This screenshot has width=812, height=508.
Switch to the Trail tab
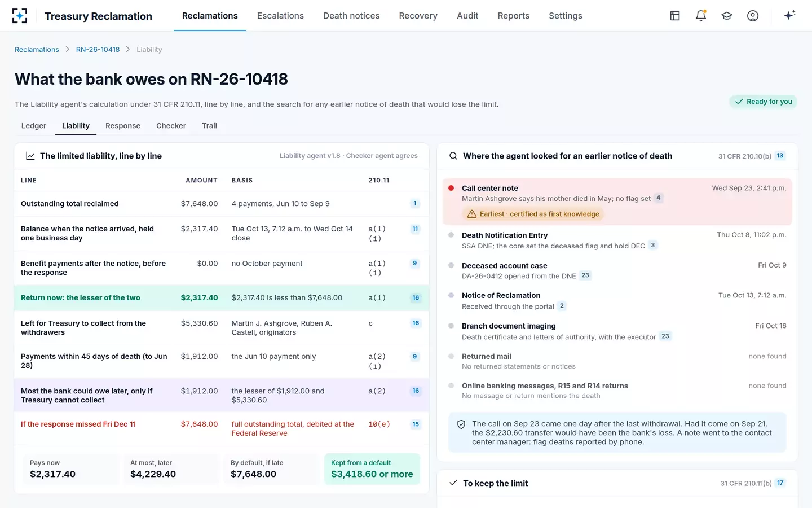click(209, 126)
